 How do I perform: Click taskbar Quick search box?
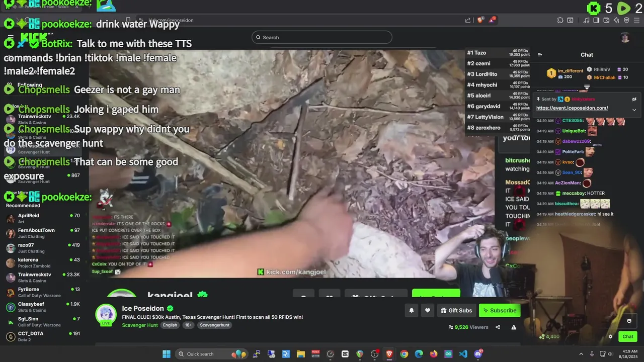click(x=212, y=354)
